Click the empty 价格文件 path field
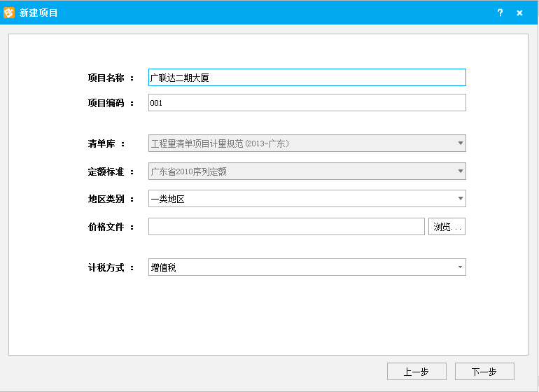This screenshot has width=539, height=392. [286, 227]
